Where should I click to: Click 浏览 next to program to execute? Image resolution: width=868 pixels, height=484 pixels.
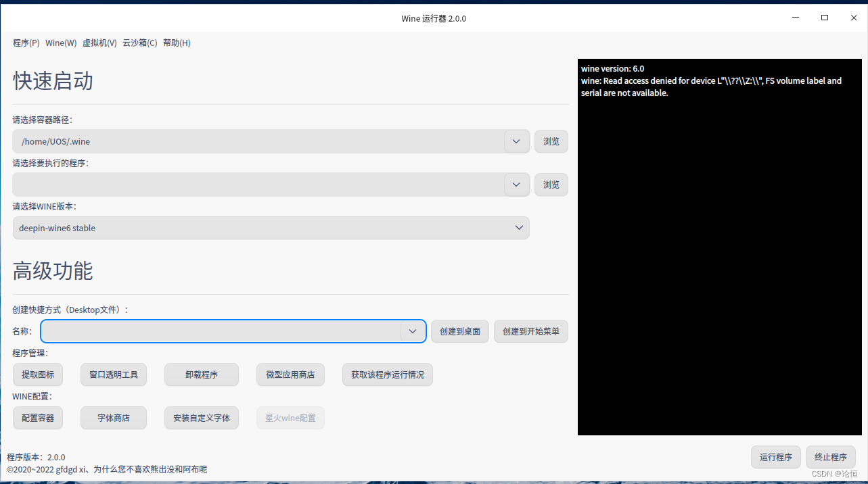pos(551,185)
